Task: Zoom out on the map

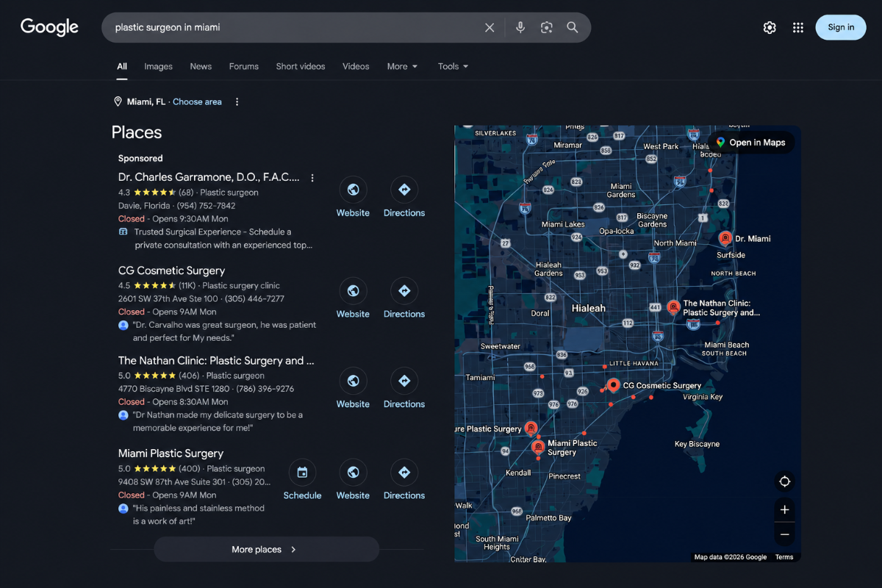Action: (x=784, y=534)
